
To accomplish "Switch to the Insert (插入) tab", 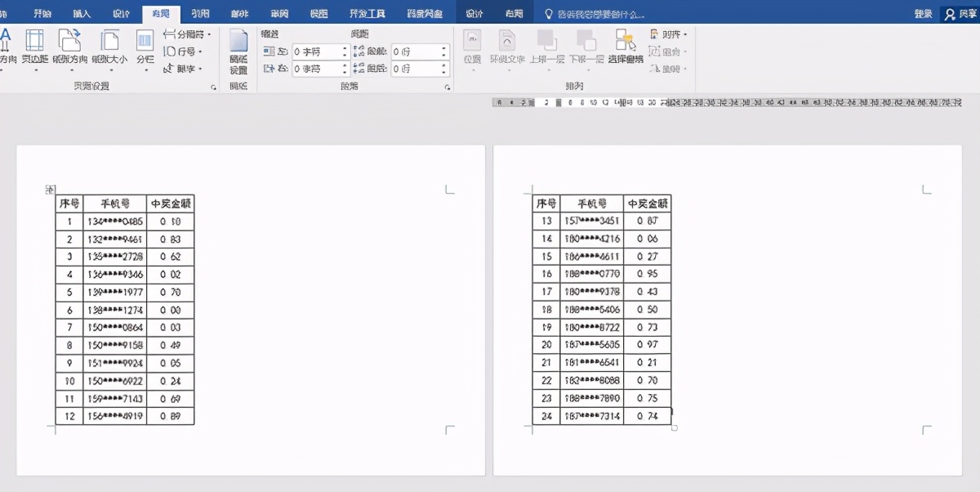I will (82, 14).
